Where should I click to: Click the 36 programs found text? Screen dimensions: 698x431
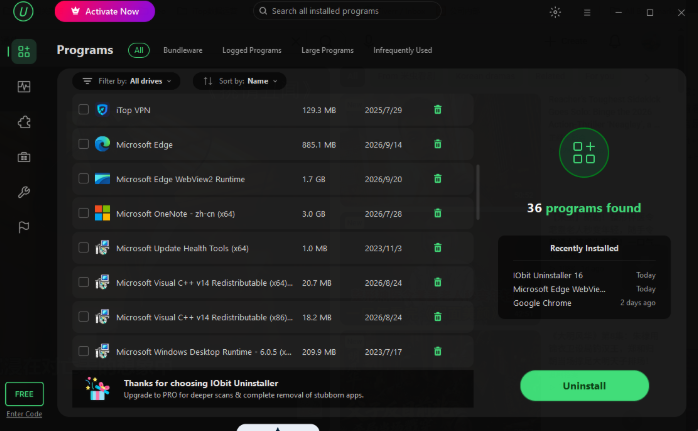point(584,208)
